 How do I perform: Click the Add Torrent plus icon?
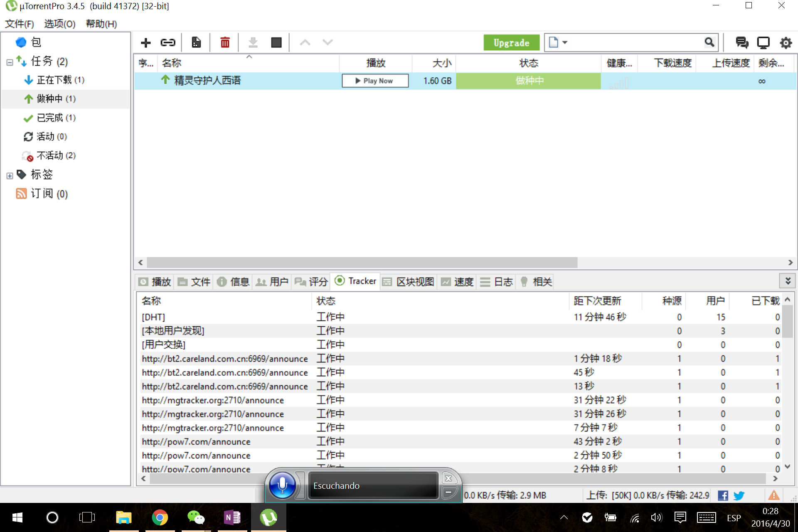[145, 42]
